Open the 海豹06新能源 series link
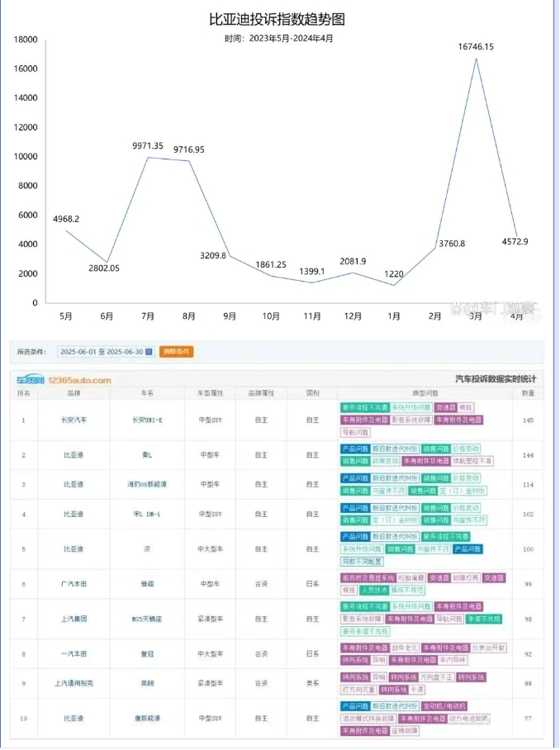 click(147, 484)
